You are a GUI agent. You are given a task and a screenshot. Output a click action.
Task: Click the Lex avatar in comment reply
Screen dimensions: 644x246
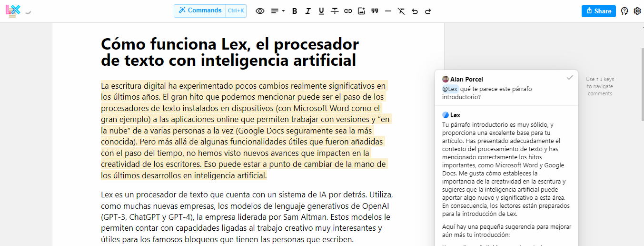(446, 115)
